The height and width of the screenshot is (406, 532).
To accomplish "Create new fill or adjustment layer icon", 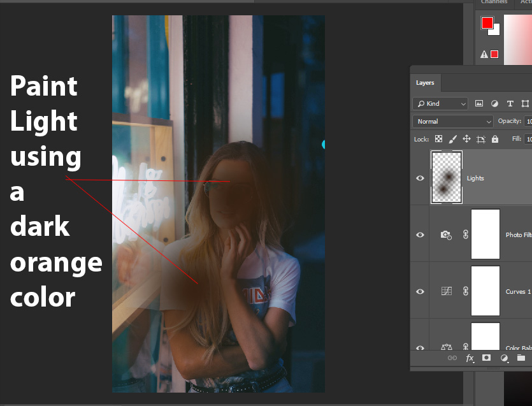I will click(x=504, y=358).
